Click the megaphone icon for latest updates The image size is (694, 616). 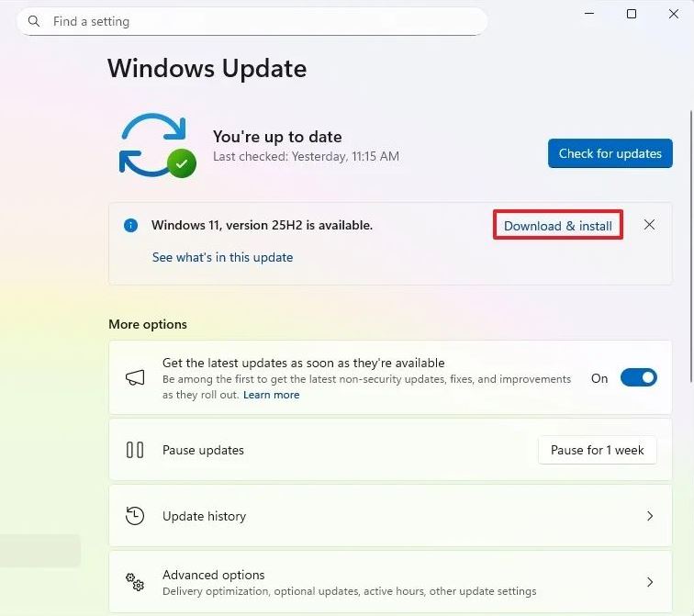[135, 378]
